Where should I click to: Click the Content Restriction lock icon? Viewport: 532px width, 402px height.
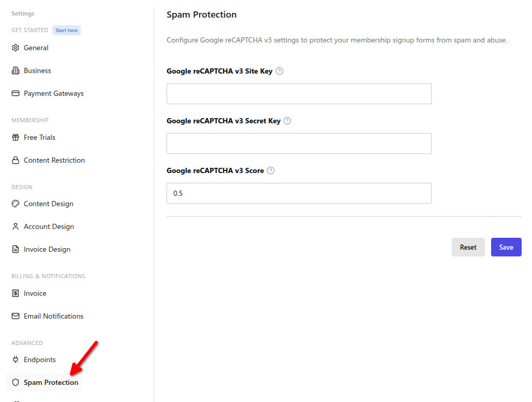[16, 160]
